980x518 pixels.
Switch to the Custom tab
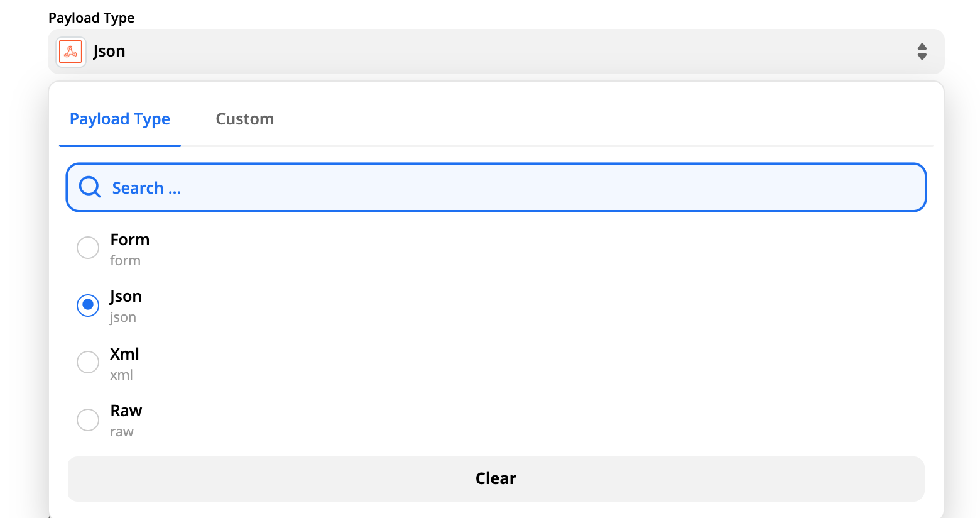245,119
